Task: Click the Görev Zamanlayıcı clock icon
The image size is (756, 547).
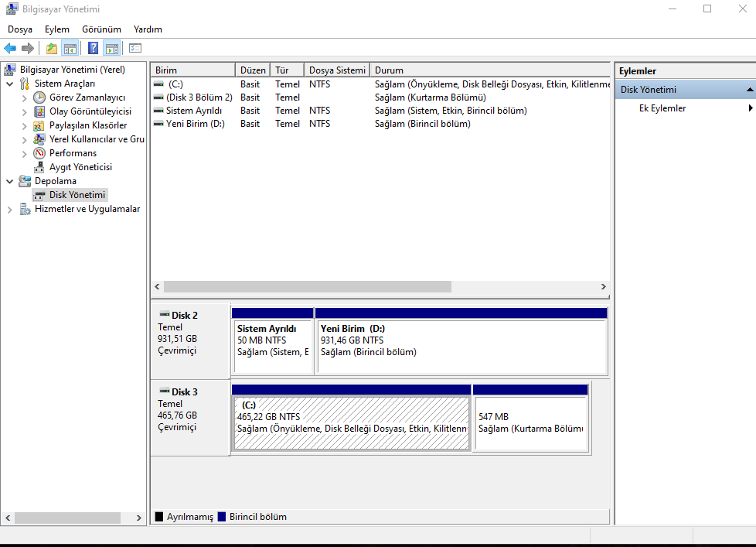Action: [x=39, y=97]
